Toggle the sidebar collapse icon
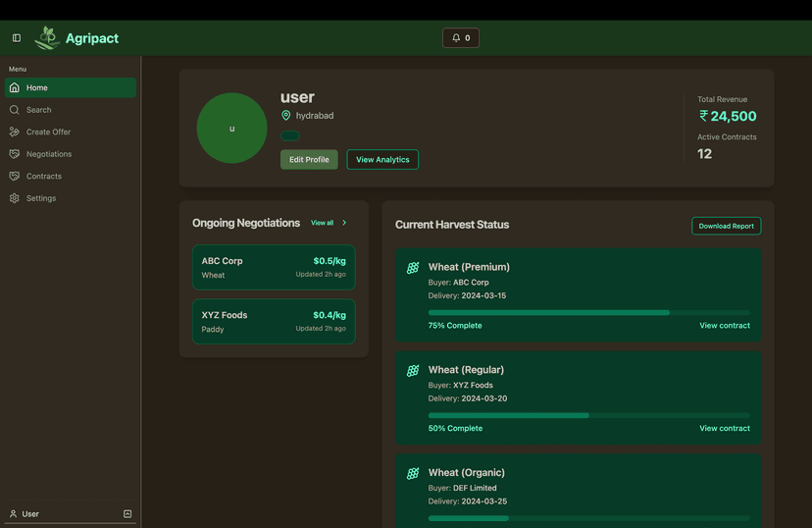 click(x=17, y=38)
